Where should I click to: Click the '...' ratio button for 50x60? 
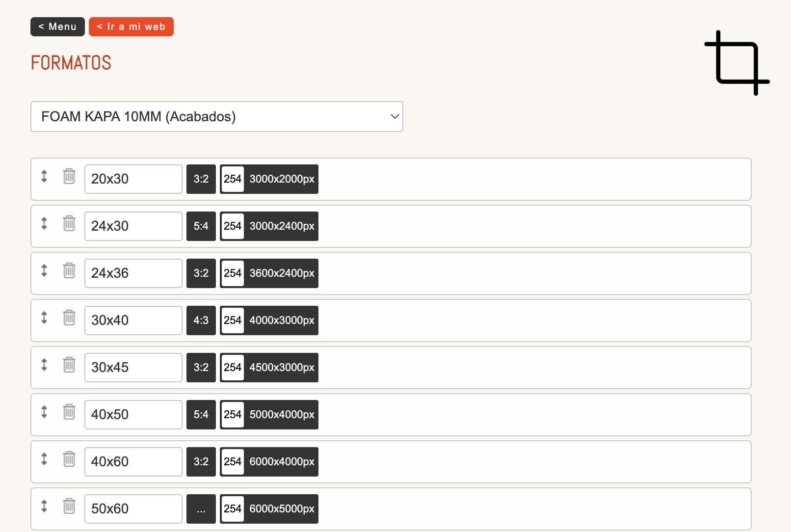coord(201,509)
